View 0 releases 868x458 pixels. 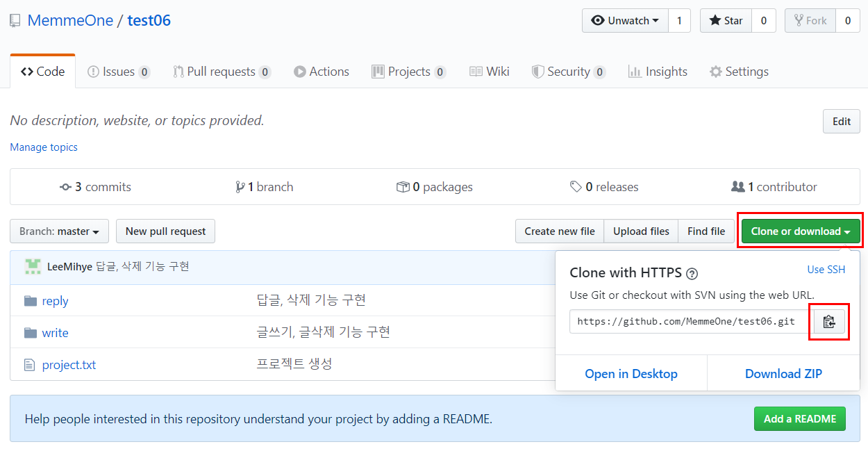click(x=604, y=187)
